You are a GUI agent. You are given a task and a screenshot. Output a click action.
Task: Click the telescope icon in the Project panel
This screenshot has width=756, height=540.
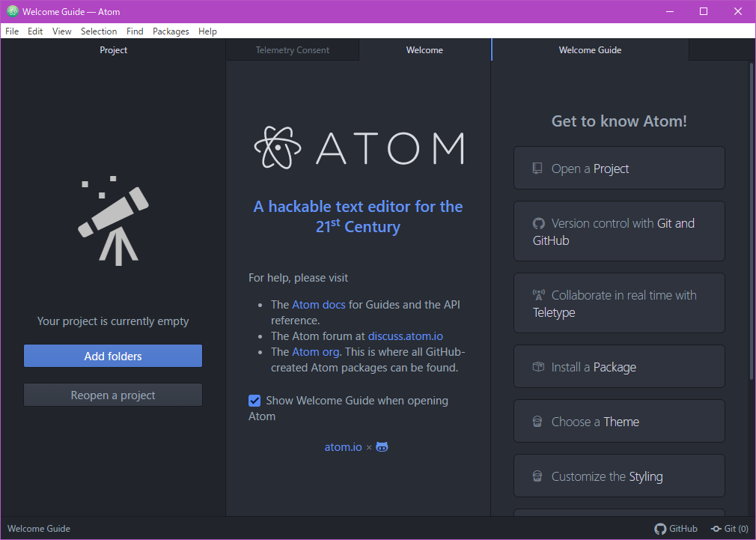(x=113, y=218)
